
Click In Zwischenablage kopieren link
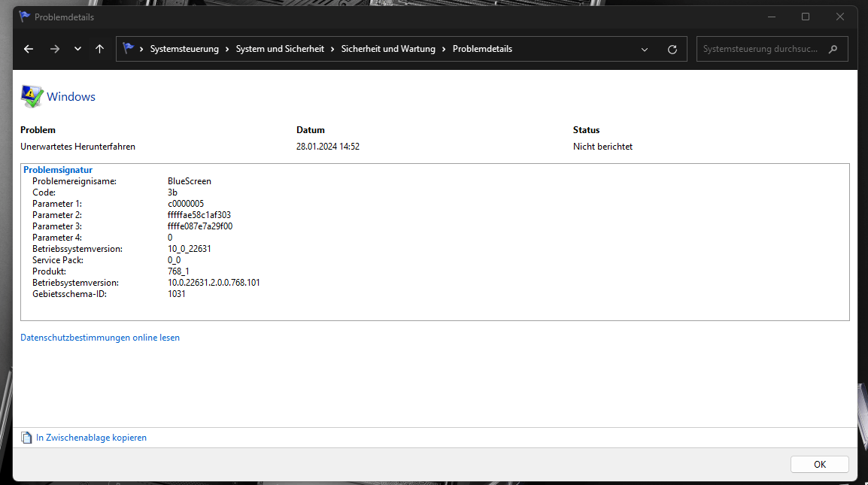(91, 438)
